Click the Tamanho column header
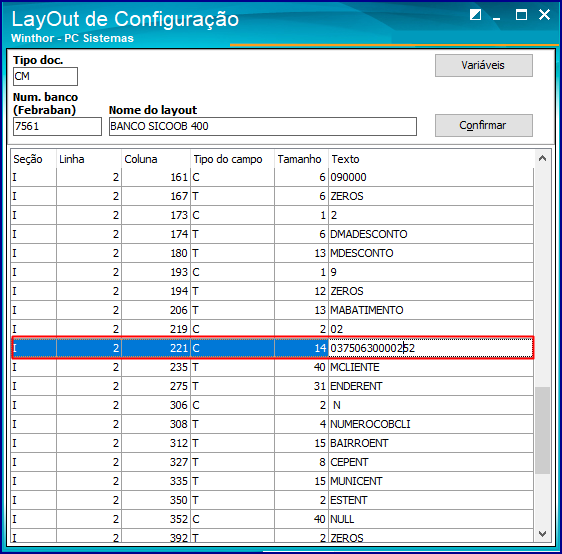Viewport: 562px width, 554px height. (x=301, y=159)
